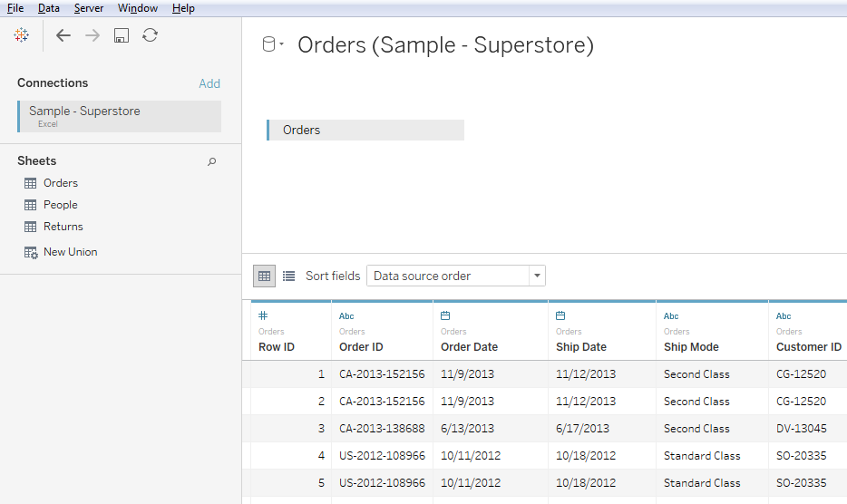Screen dimensions: 847x504
Task: Select Sample - Superstore connection
Action: coord(120,116)
